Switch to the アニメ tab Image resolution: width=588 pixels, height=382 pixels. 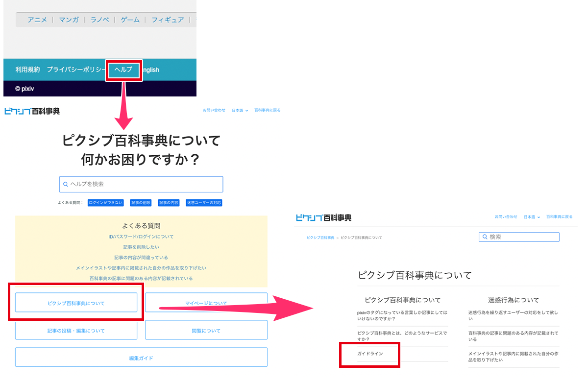[x=37, y=20]
